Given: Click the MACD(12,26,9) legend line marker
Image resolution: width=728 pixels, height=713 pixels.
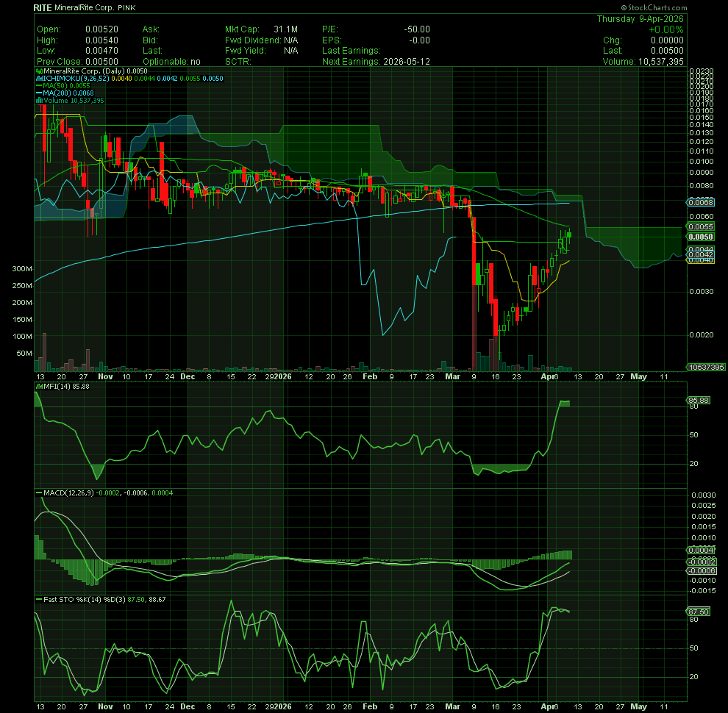Looking at the screenshot, I should click(40, 492).
